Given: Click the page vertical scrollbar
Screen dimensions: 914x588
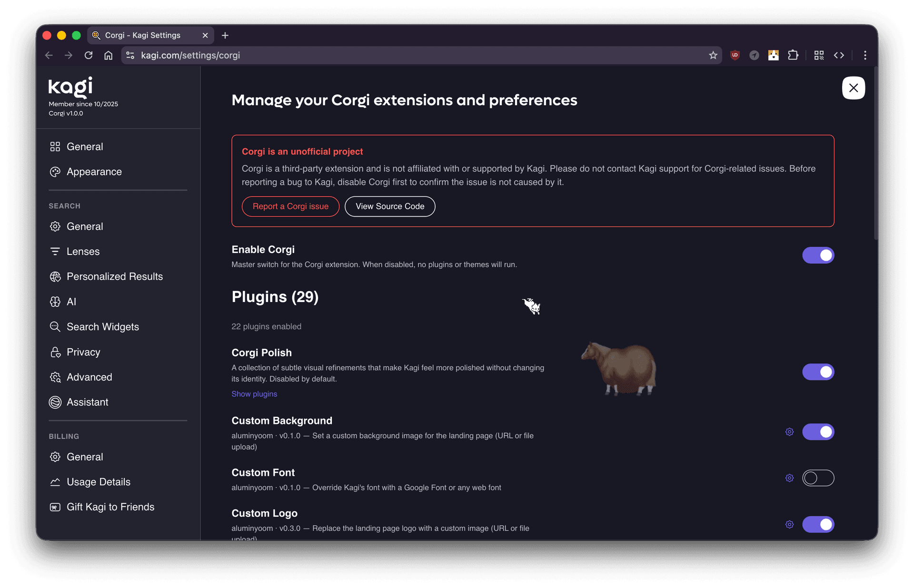Looking at the screenshot, I should pyautogui.click(x=875, y=152).
